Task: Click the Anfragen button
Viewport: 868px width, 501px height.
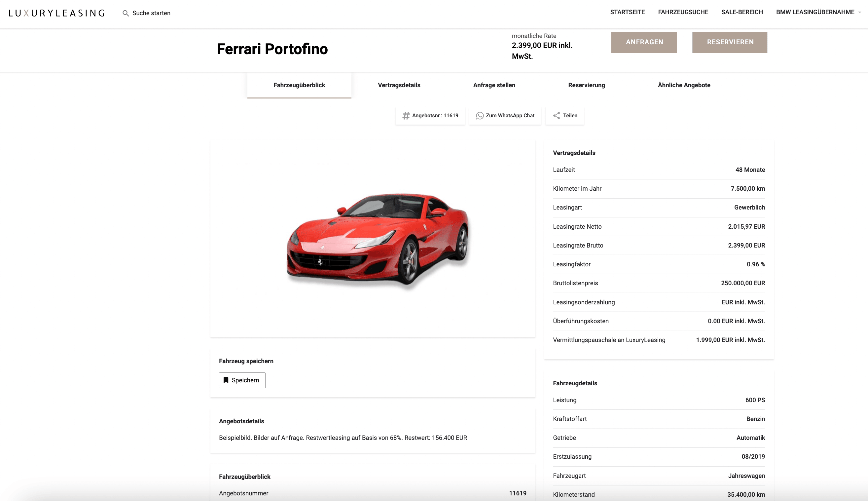Action: (644, 42)
